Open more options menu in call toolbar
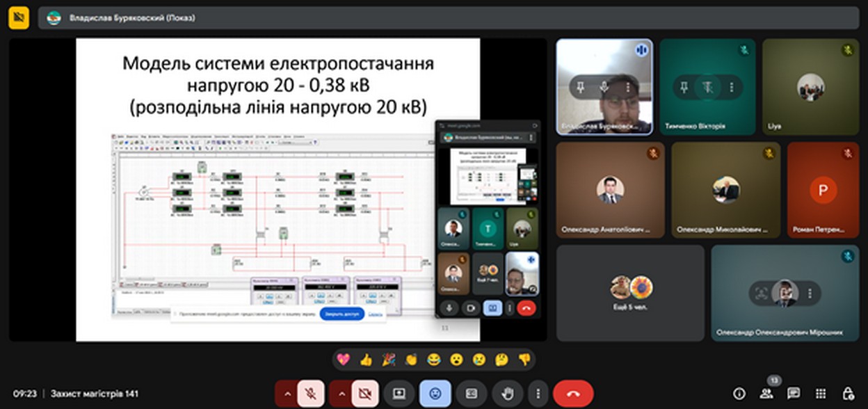The image size is (868, 409). click(537, 394)
